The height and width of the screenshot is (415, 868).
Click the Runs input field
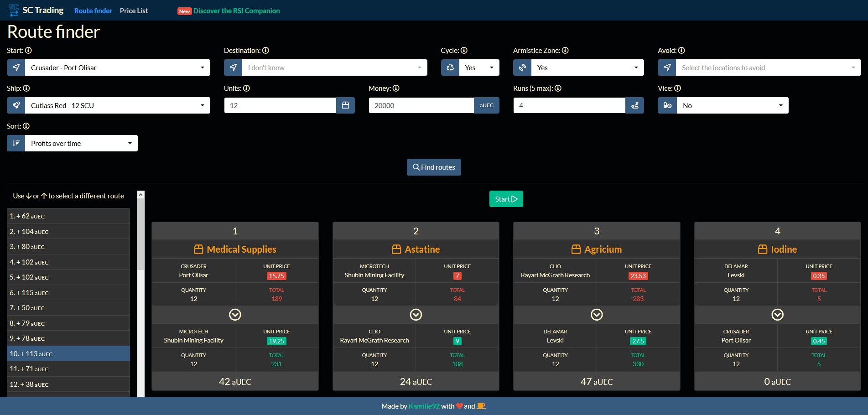(569, 105)
